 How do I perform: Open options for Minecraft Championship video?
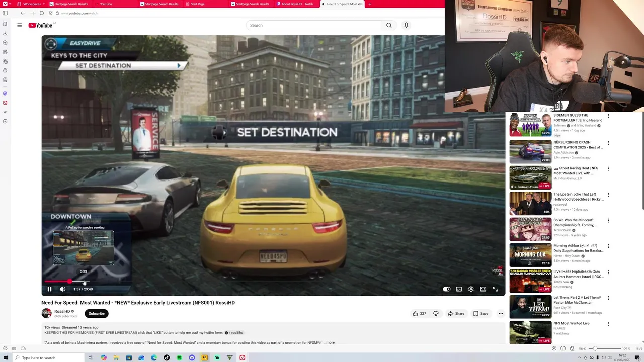(x=608, y=221)
